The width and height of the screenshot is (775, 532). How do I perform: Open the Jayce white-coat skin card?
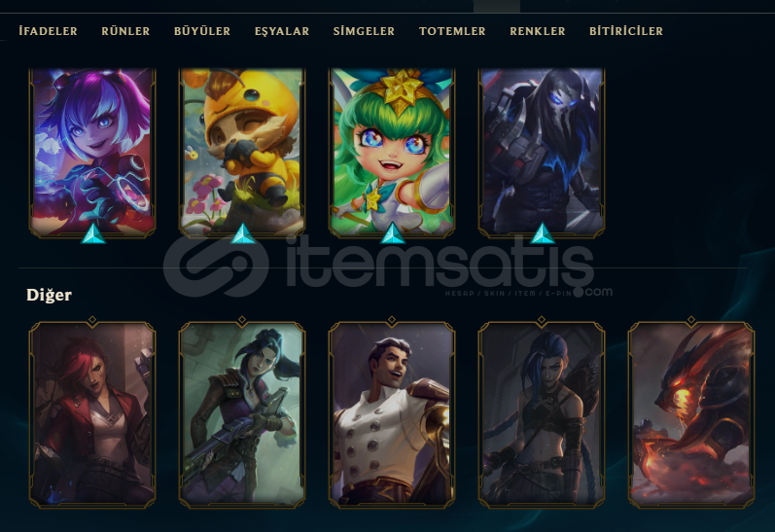click(392, 413)
